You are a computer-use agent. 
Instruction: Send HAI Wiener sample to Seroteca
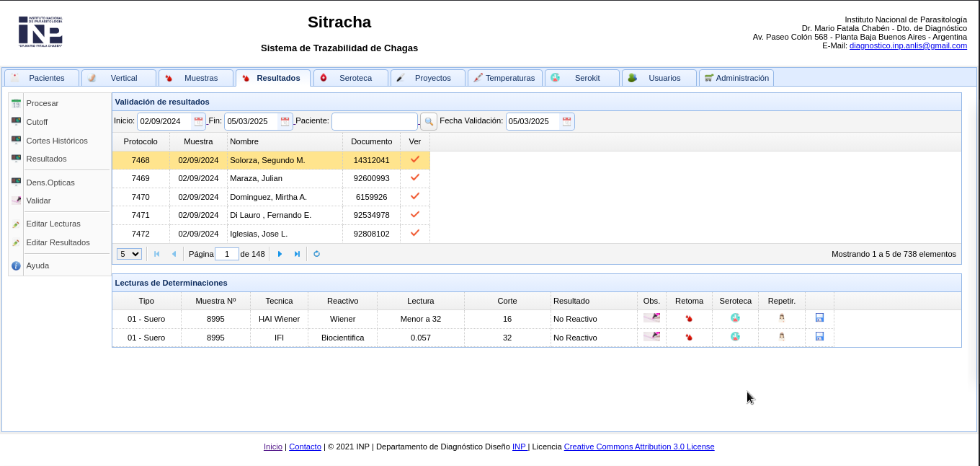pyautogui.click(x=735, y=317)
